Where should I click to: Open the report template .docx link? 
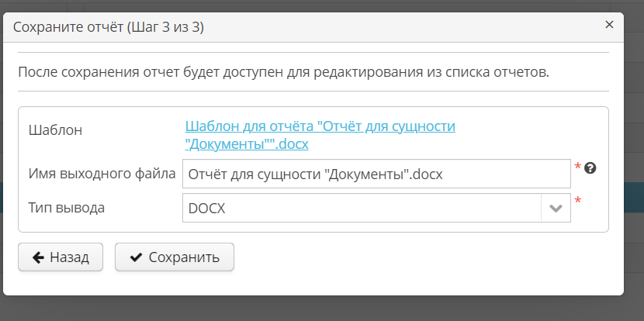click(x=320, y=126)
